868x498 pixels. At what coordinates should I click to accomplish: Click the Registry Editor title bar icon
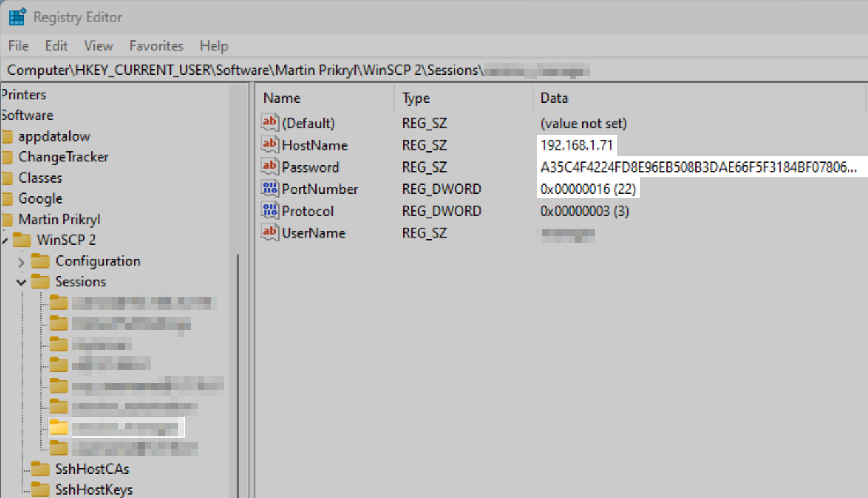[16, 16]
